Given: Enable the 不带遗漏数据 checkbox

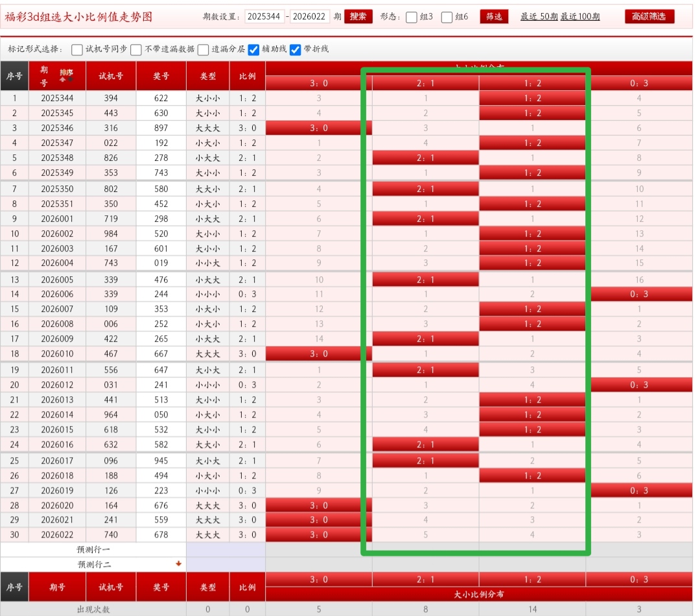Looking at the screenshot, I should [135, 49].
